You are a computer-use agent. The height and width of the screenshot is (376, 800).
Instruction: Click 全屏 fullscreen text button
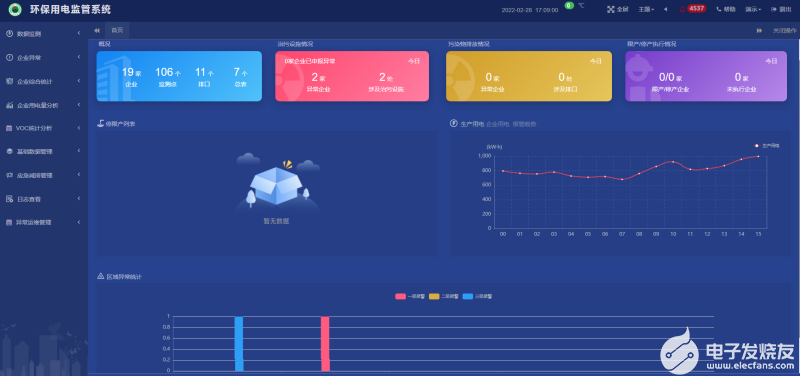click(x=622, y=9)
